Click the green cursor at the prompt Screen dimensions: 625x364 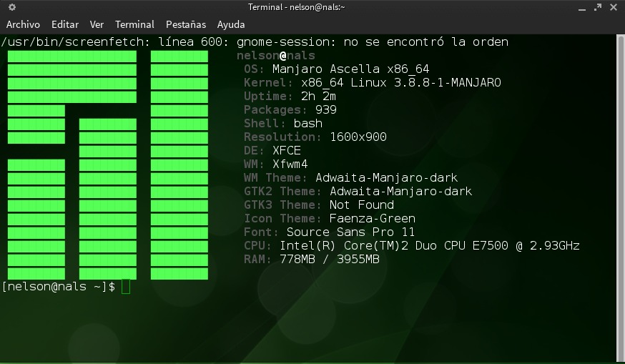coord(126,287)
